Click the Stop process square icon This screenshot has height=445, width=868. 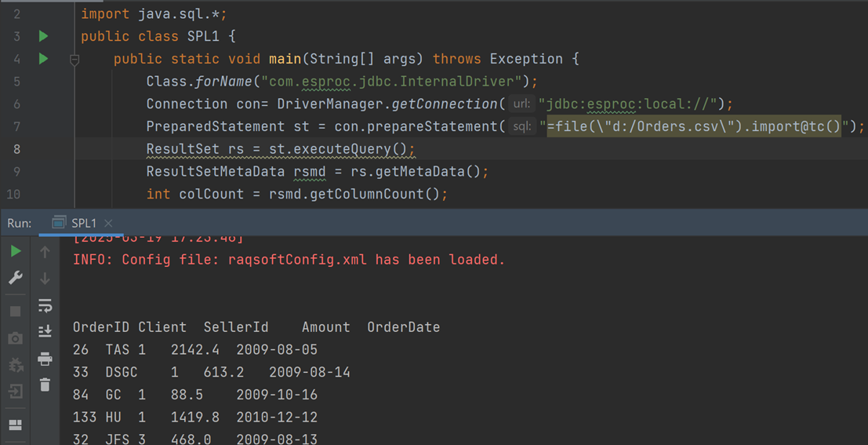pyautogui.click(x=16, y=311)
